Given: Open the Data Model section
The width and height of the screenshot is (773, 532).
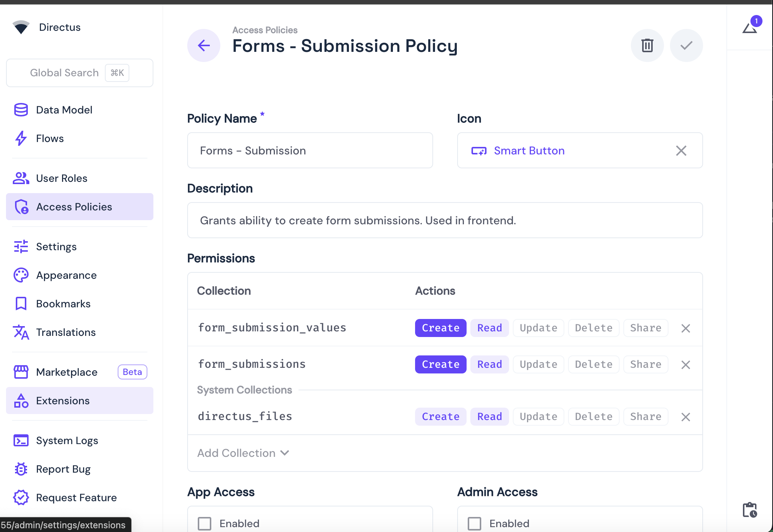Looking at the screenshot, I should click(x=64, y=110).
